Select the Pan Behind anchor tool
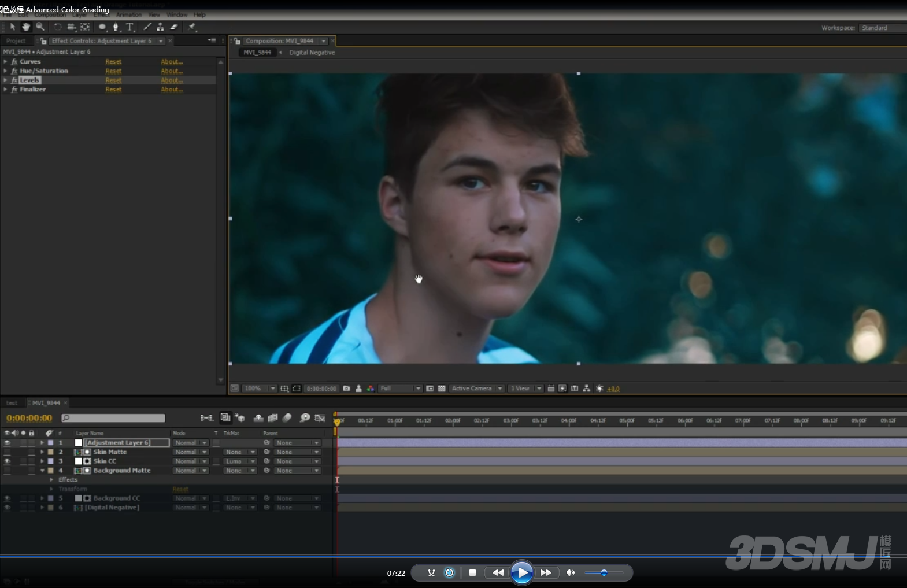 point(85,27)
